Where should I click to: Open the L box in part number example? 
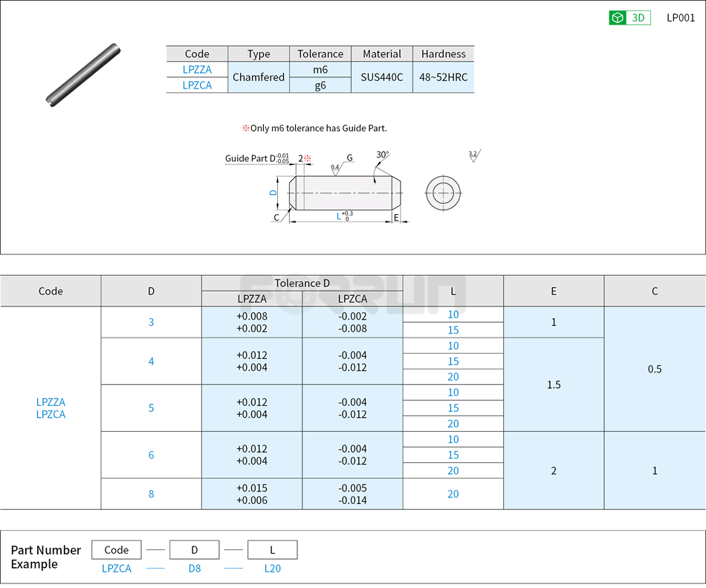point(272,549)
